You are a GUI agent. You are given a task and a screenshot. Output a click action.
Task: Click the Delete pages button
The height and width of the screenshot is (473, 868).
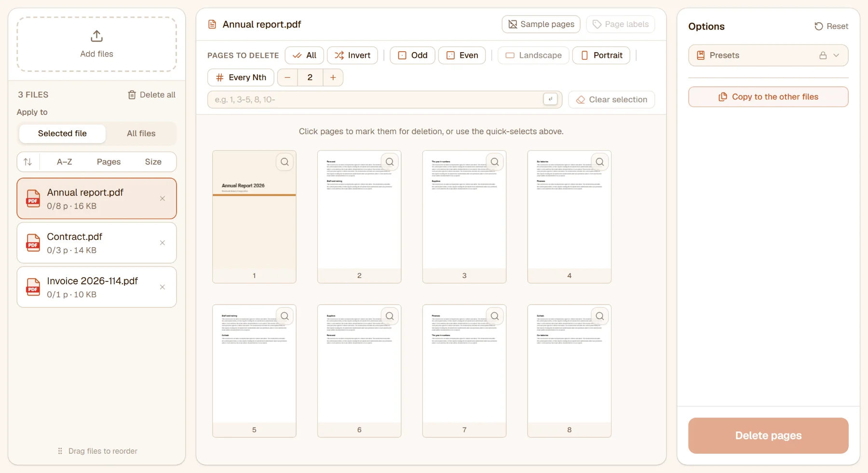768,435
